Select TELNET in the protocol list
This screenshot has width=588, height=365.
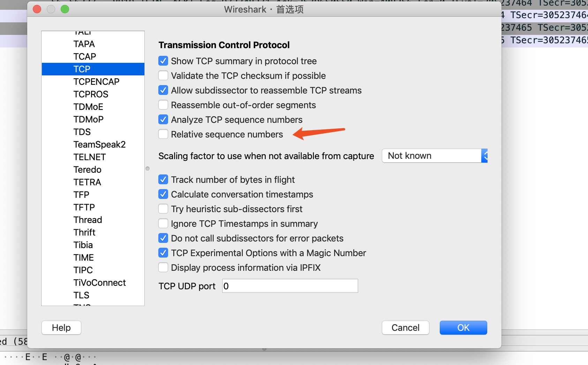[x=89, y=157]
